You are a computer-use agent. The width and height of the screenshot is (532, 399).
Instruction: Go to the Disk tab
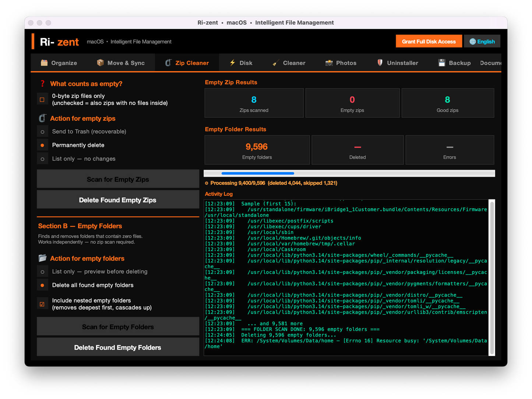coord(241,63)
